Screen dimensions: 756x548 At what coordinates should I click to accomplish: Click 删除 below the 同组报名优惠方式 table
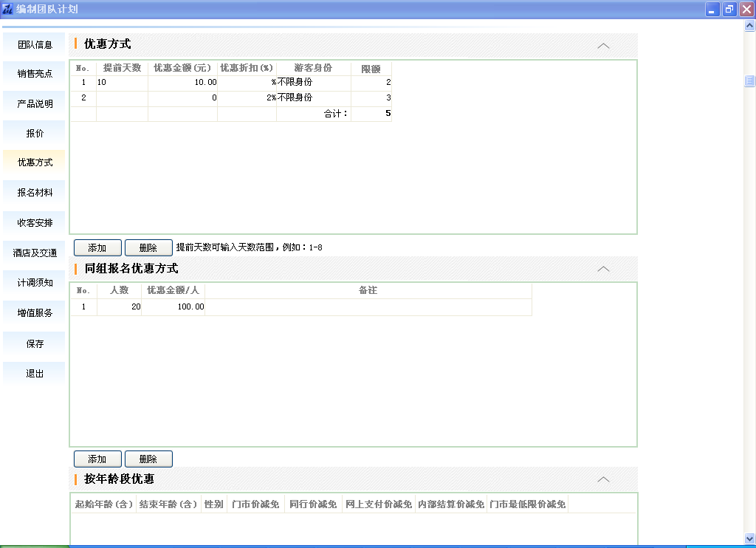(x=148, y=459)
